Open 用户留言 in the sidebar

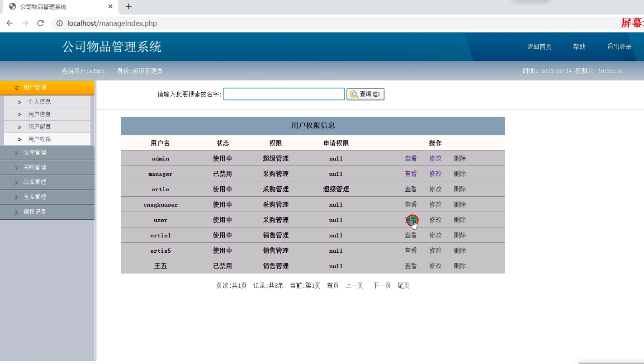point(39,127)
